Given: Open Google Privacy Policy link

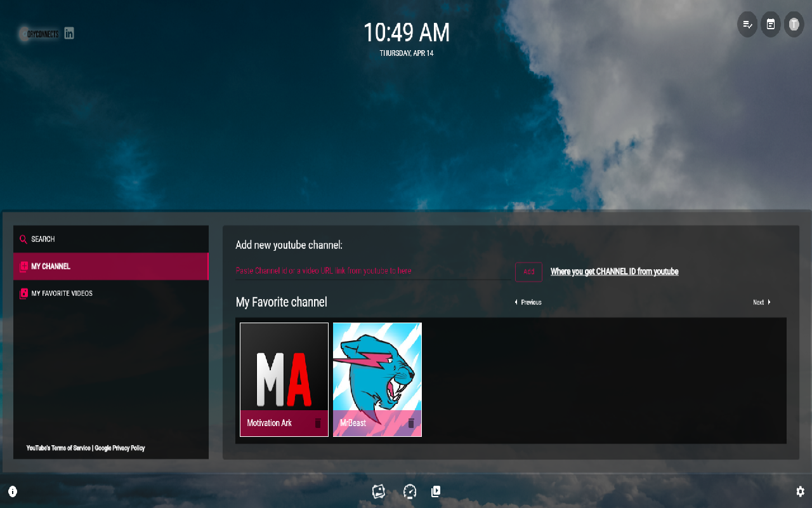Looking at the screenshot, I should pos(120,448).
